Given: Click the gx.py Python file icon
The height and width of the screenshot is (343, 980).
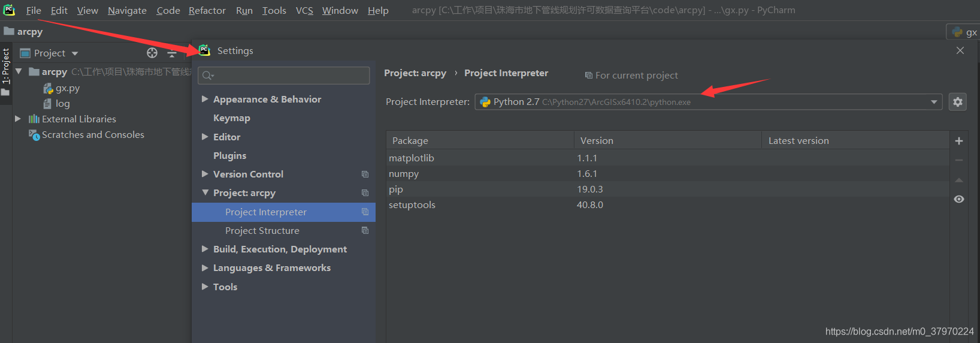Looking at the screenshot, I should (x=48, y=88).
